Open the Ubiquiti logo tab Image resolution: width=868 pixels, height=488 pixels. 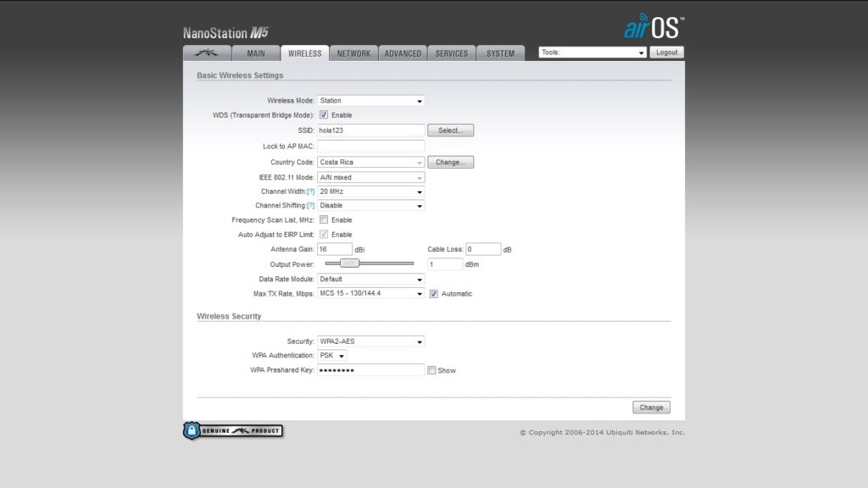coord(207,53)
